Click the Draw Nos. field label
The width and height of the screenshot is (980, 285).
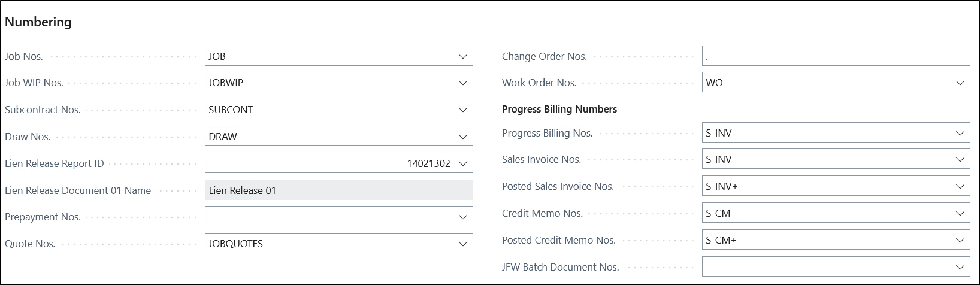28,137
